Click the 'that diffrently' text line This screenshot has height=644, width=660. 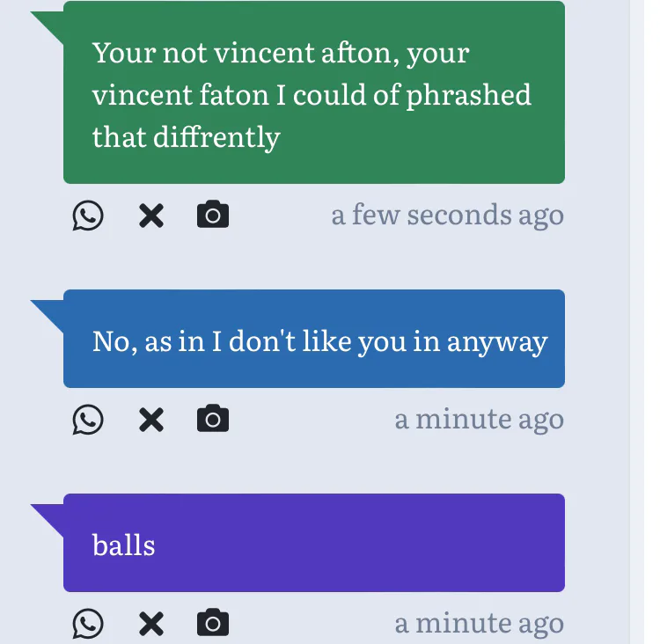186,136
